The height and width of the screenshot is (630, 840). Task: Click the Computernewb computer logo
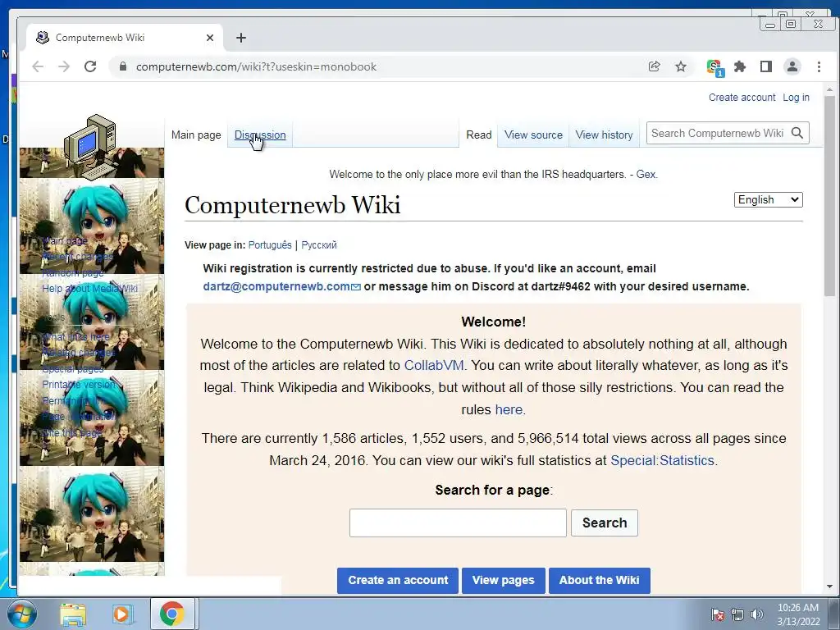[x=91, y=146]
